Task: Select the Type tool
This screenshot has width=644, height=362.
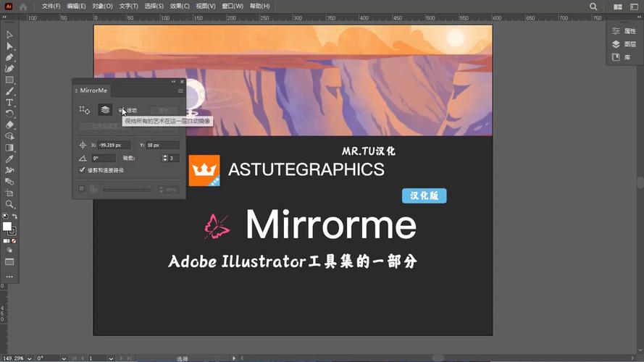Action: coord(9,103)
